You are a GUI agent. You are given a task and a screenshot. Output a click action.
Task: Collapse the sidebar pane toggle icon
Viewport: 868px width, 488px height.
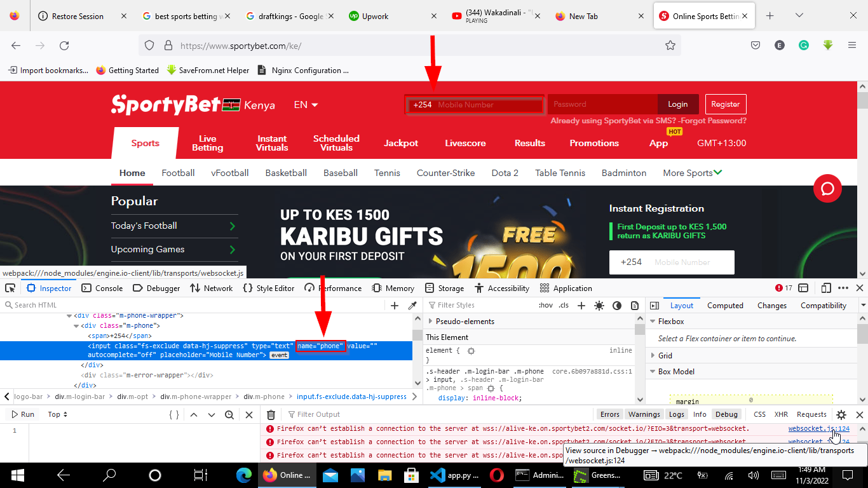tap(654, 306)
